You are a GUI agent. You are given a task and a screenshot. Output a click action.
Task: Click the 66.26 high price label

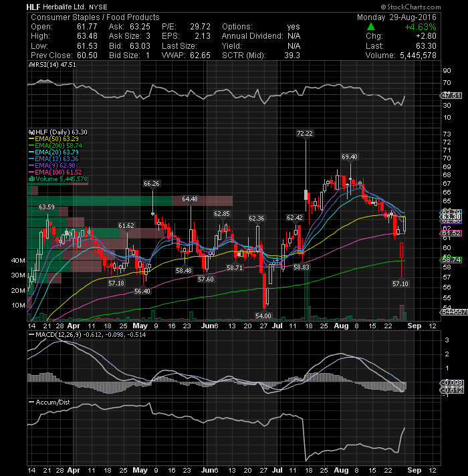coord(152,184)
